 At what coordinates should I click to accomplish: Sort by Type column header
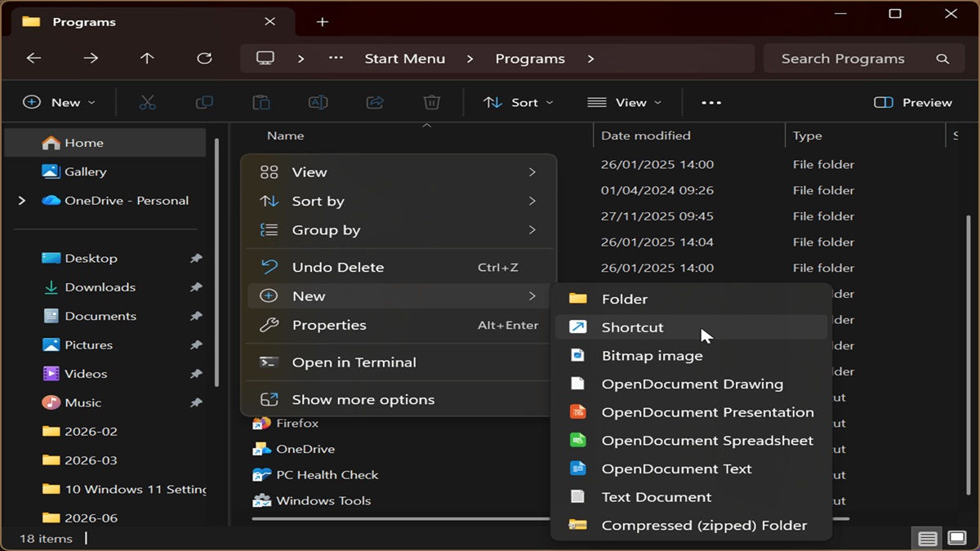pos(808,136)
